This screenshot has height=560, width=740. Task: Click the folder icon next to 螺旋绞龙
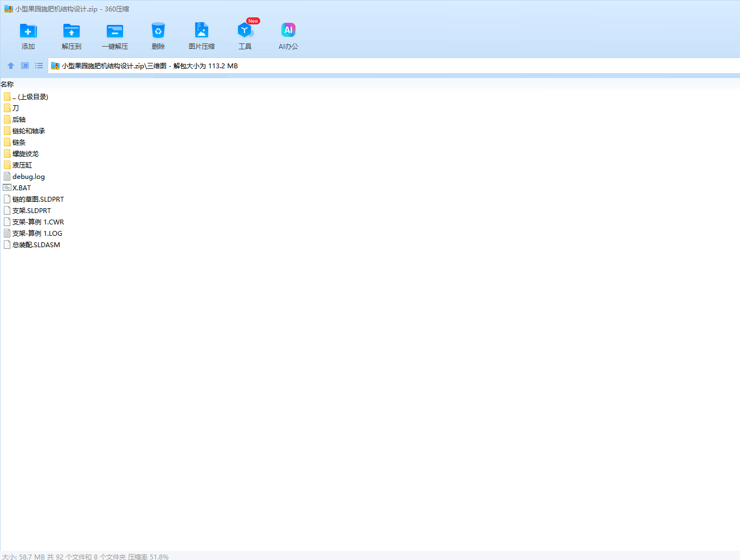[x=7, y=154]
